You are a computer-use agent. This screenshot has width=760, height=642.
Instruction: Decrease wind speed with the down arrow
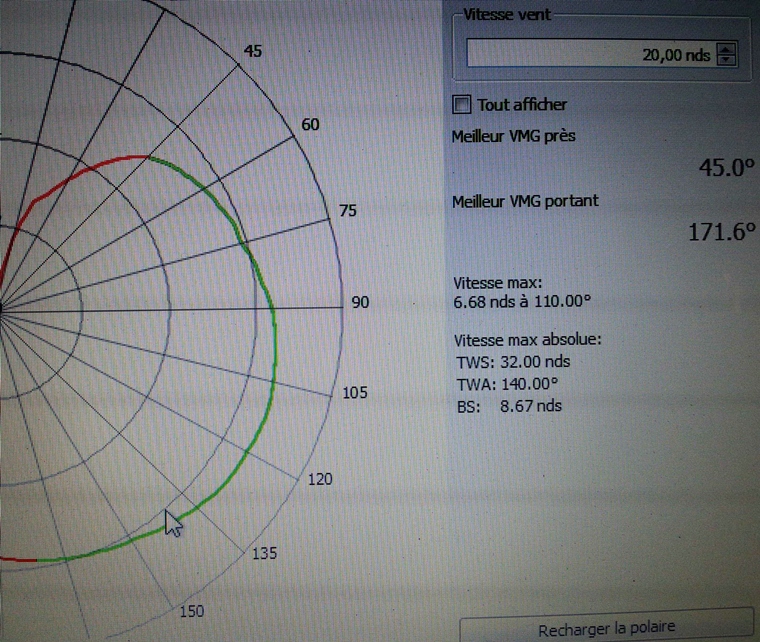click(726, 60)
